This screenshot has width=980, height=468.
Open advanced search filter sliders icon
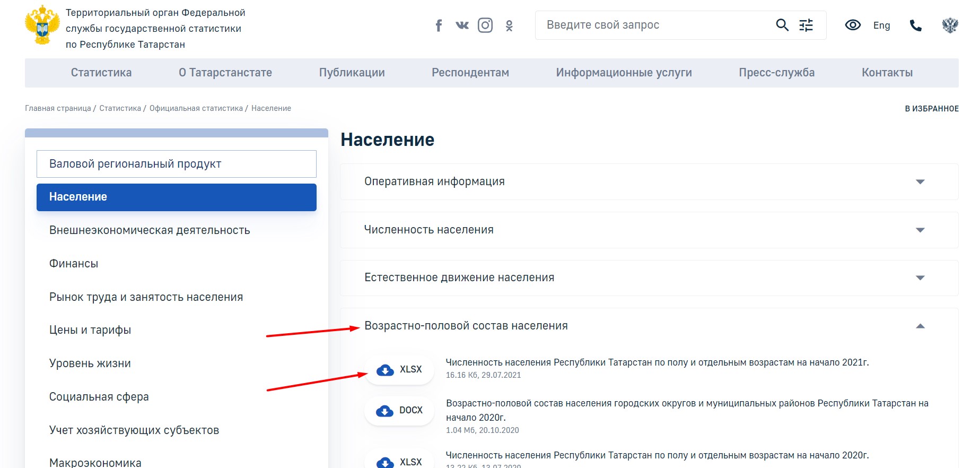tap(806, 25)
